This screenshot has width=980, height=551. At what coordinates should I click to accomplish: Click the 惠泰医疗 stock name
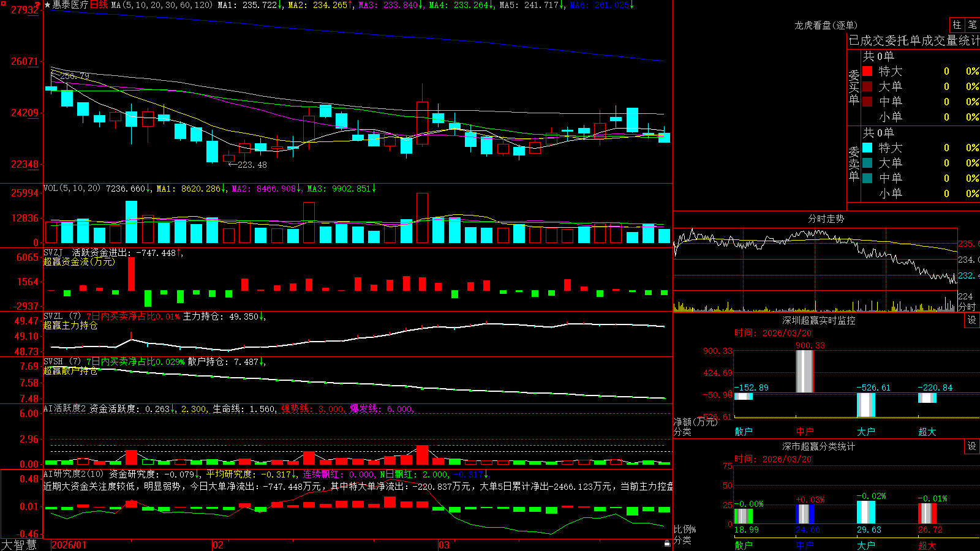click(x=70, y=5)
